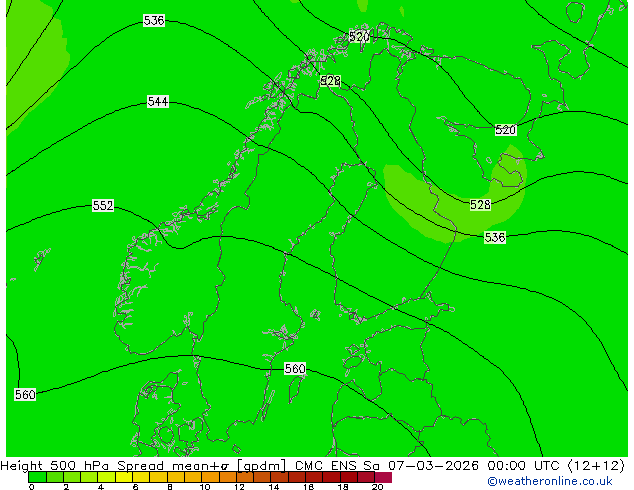
Task: Click the 560 label near the left map edge
Action: point(25,394)
